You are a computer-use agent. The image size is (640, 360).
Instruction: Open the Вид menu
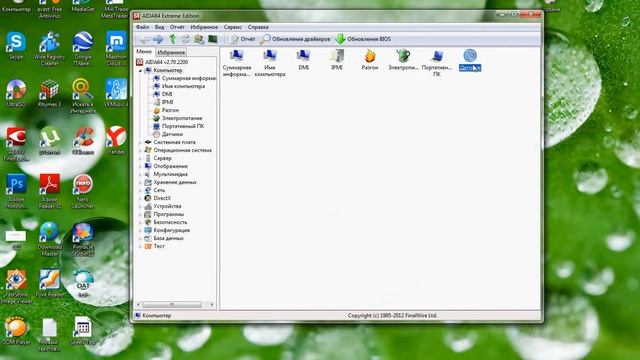159,27
